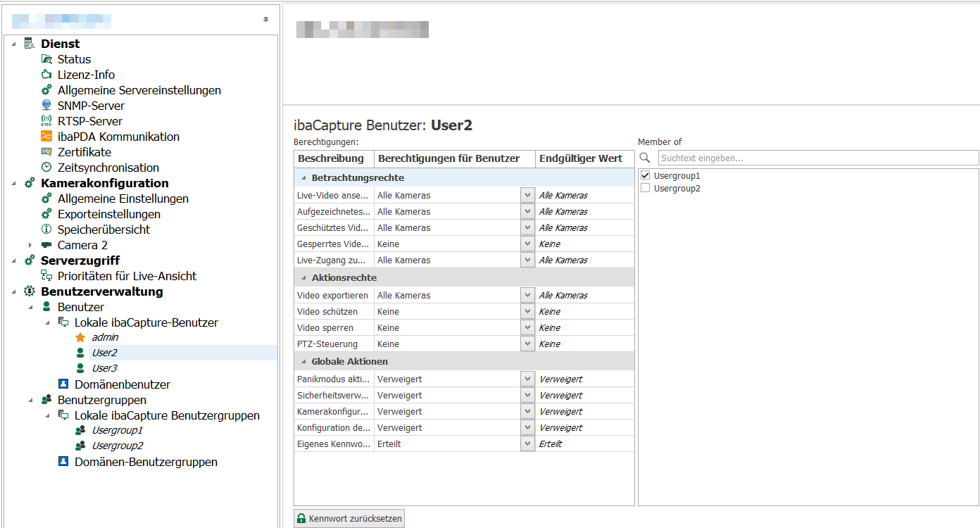The width and height of the screenshot is (980, 528).
Task: Select the Dienst service icon
Action: click(30, 44)
